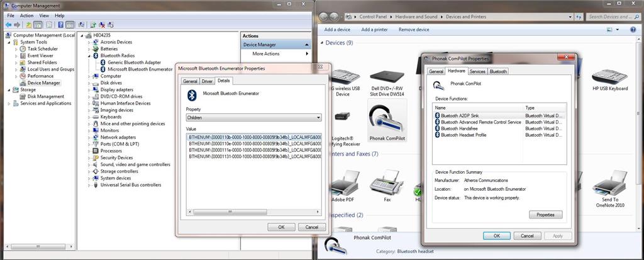Click the Properties button in Phonak dialog

coord(545,215)
